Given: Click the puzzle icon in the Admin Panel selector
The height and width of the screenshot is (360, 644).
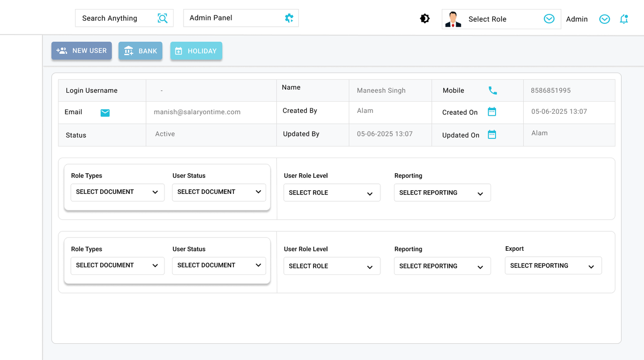Looking at the screenshot, I should [x=289, y=18].
